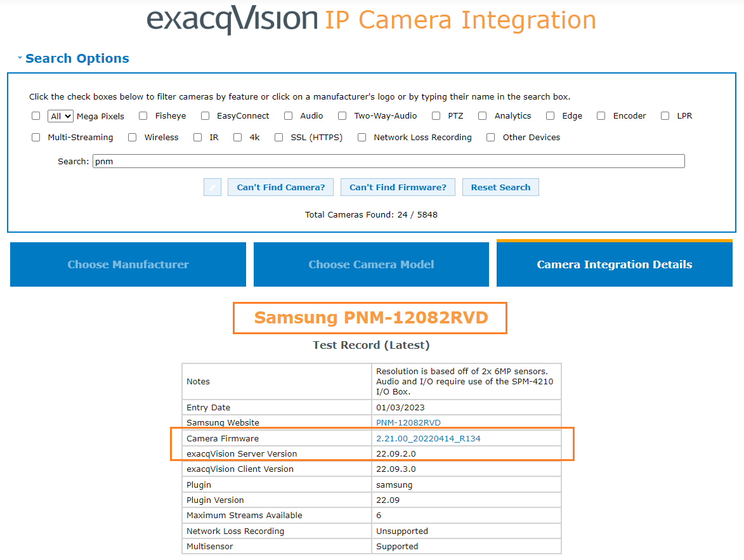Click the Samsung PNM-12082RVD title
The height and width of the screenshot is (560, 744).
point(370,318)
